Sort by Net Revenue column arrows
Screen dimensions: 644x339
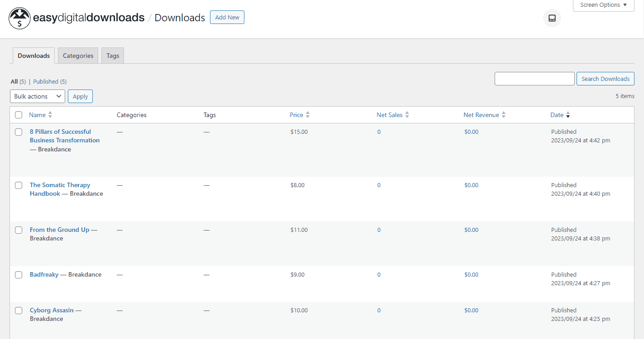point(503,115)
